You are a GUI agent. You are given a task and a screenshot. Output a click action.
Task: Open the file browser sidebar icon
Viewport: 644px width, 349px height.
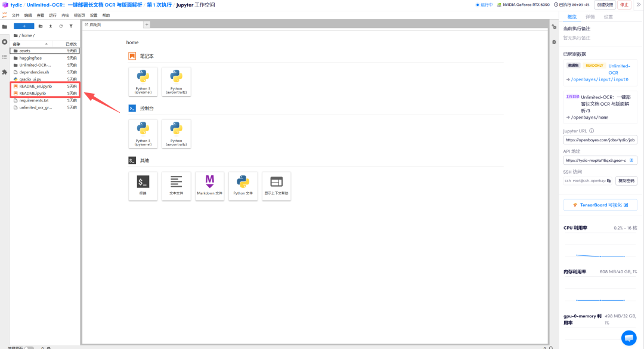5,27
